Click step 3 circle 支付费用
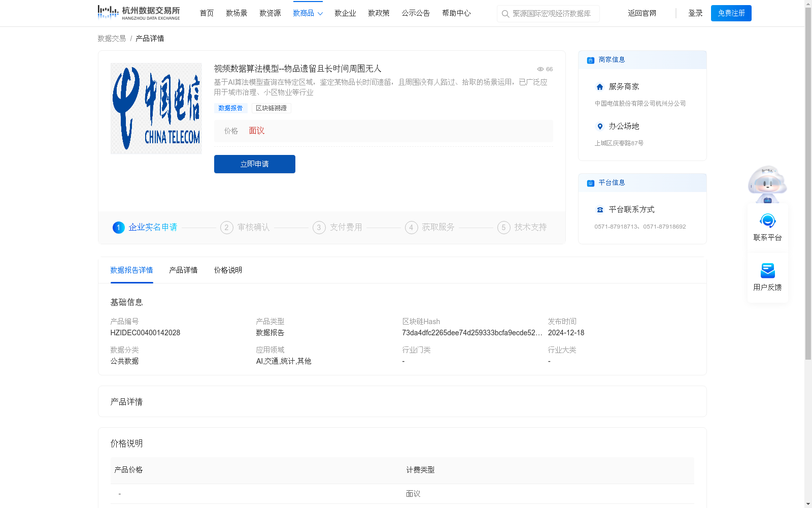This screenshot has height=508, width=812. coord(319,228)
